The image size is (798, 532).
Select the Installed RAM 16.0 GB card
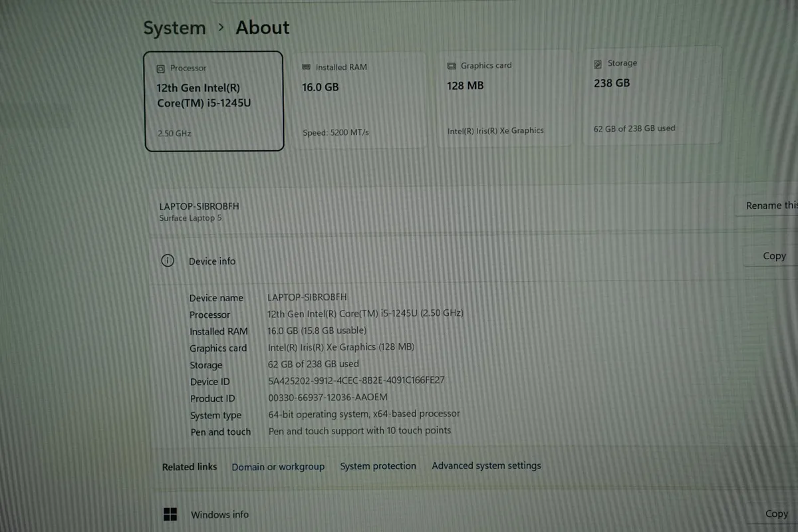pos(360,100)
